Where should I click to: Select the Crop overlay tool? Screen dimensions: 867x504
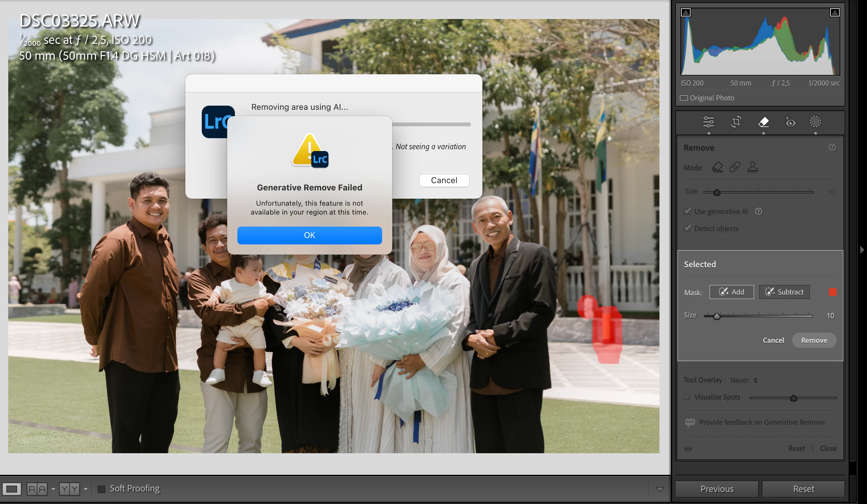point(736,122)
